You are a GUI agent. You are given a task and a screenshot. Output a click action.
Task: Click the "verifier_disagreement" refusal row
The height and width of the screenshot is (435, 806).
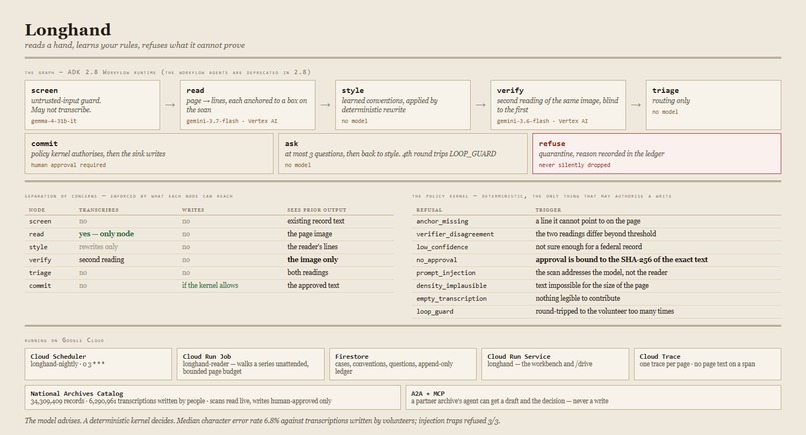pyautogui.click(x=596, y=234)
